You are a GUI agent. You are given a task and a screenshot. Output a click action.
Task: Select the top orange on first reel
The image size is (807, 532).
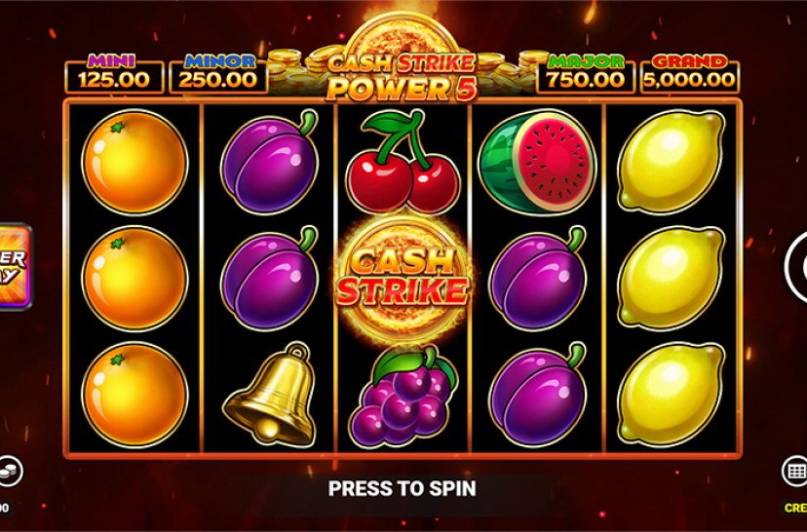(x=134, y=162)
